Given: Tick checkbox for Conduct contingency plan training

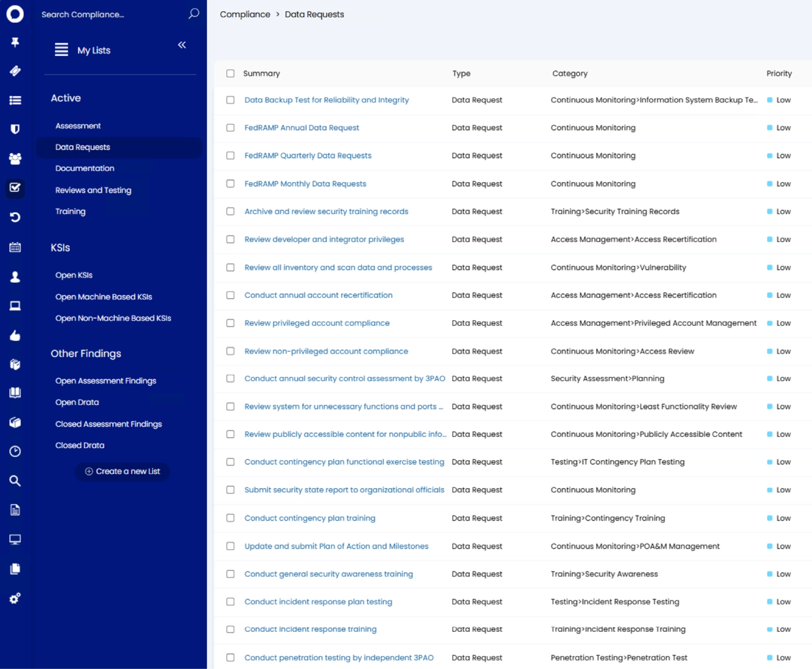Looking at the screenshot, I should pos(230,518).
